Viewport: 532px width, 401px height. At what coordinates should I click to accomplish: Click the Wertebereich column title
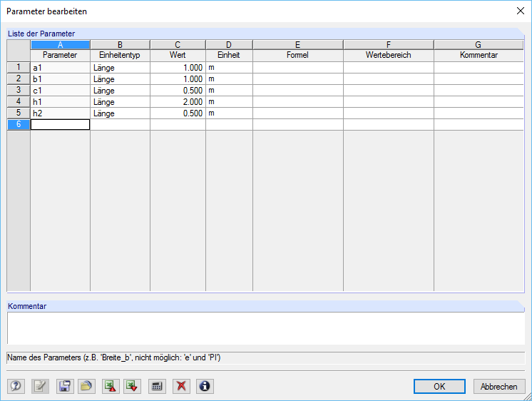(x=389, y=55)
